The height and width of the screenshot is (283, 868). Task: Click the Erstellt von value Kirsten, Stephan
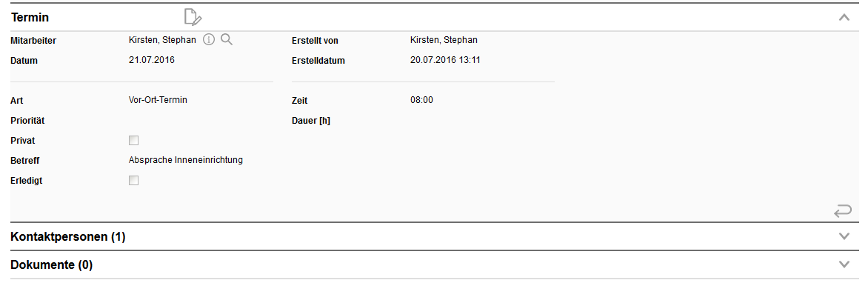[x=444, y=40]
